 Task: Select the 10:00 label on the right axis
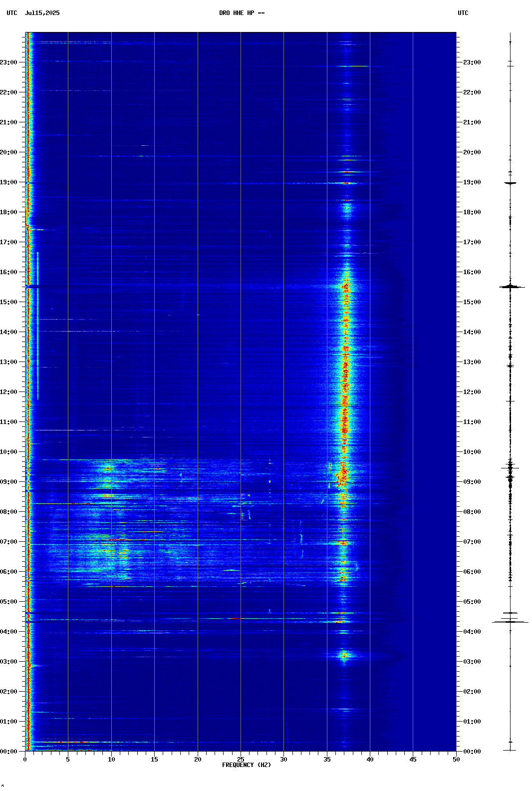472,452
